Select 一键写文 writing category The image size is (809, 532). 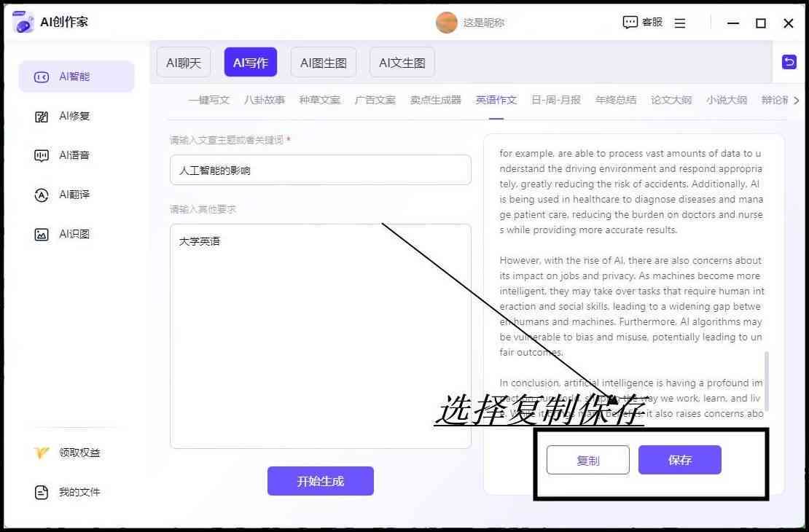(x=209, y=100)
